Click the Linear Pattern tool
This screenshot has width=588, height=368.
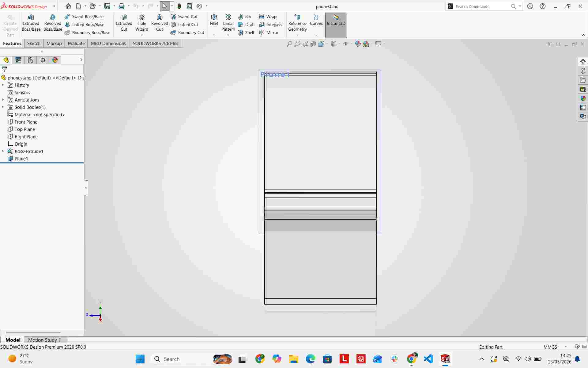point(228,23)
